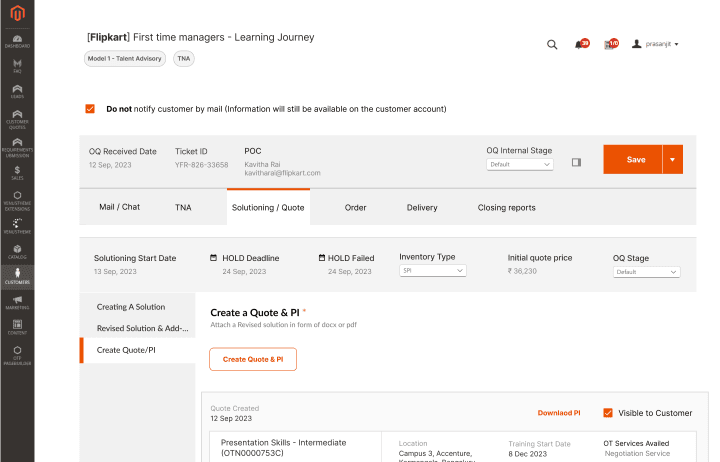
Task: Open the OQ Stage dropdown
Action: 647,272
